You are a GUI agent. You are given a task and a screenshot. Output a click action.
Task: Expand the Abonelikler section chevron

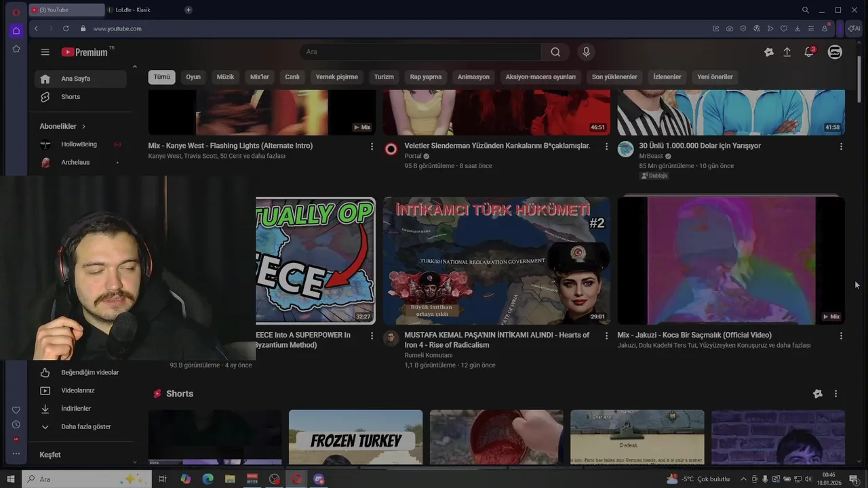click(83, 127)
